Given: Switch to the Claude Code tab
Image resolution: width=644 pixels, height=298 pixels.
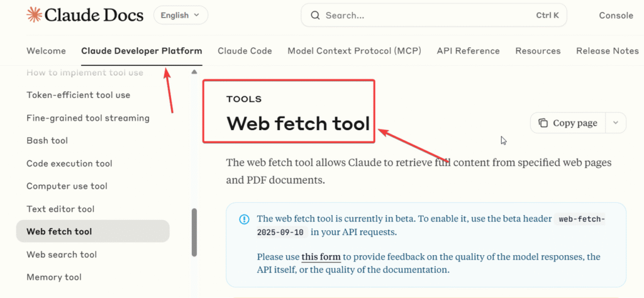Looking at the screenshot, I should tap(245, 51).
